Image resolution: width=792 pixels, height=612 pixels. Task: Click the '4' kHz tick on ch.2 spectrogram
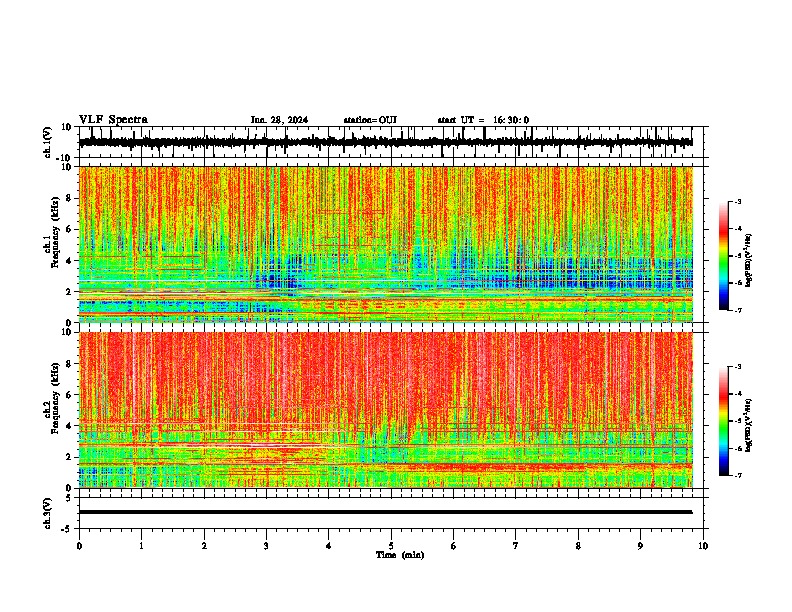point(70,426)
